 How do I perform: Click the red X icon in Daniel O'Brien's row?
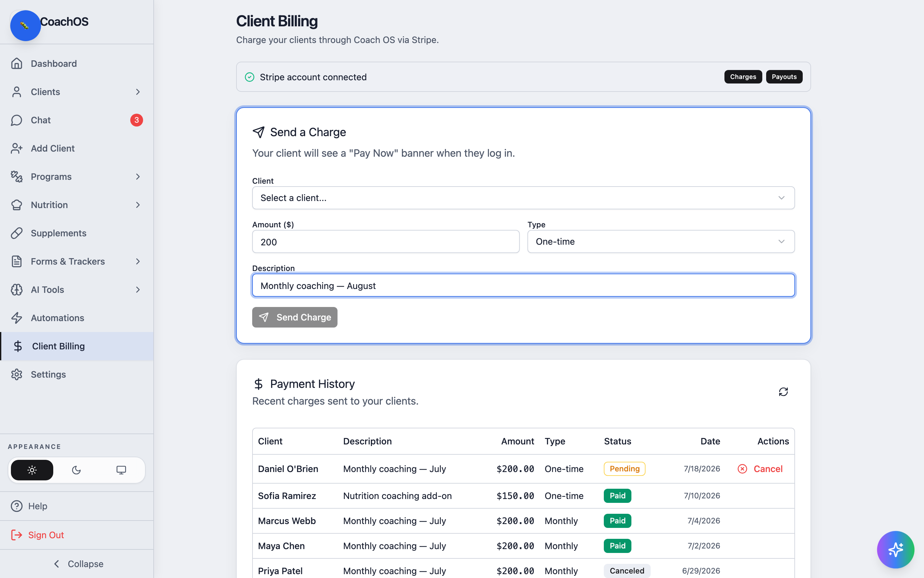click(742, 469)
